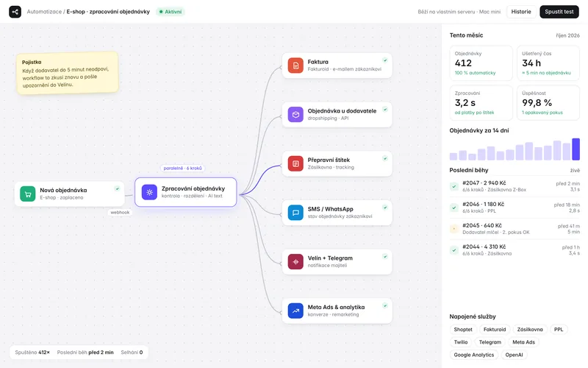The height and width of the screenshot is (368, 588).
Task: Click the Zpracování objednávky processing icon
Action: [x=149, y=192]
